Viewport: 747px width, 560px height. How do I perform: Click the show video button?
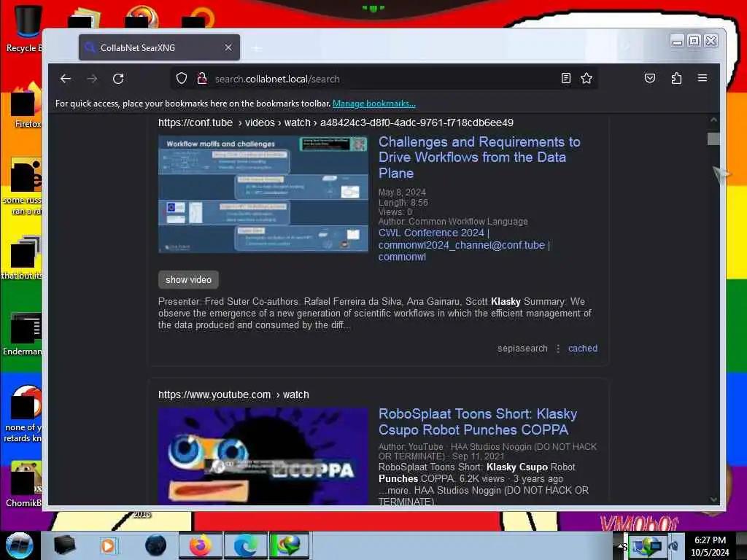(x=188, y=280)
